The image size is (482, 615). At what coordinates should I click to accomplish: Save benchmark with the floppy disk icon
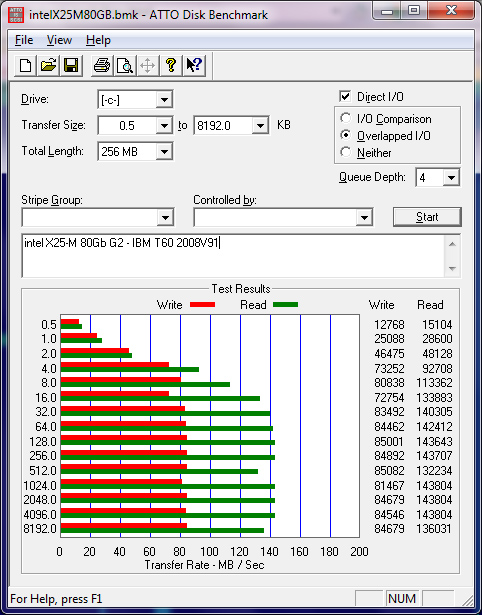pyautogui.click(x=71, y=65)
